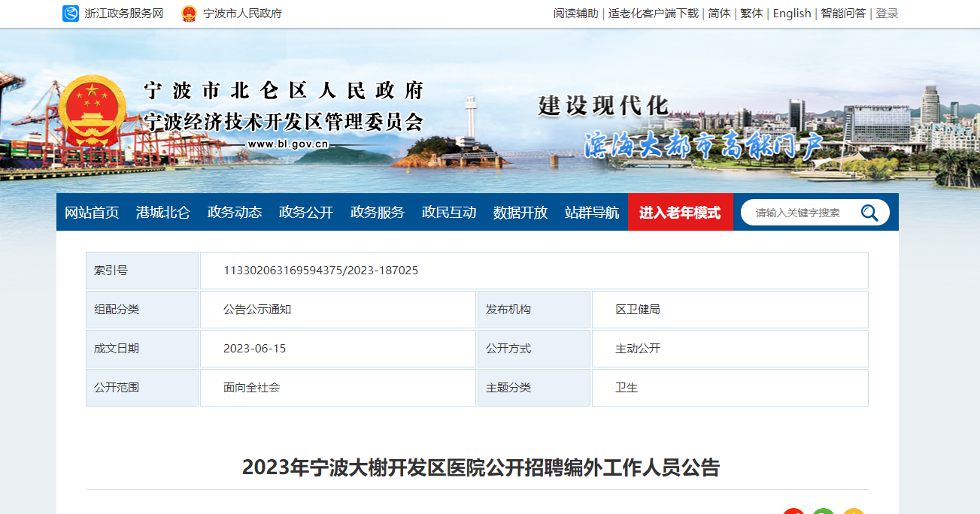Open 数据开放 nav item

(x=520, y=213)
